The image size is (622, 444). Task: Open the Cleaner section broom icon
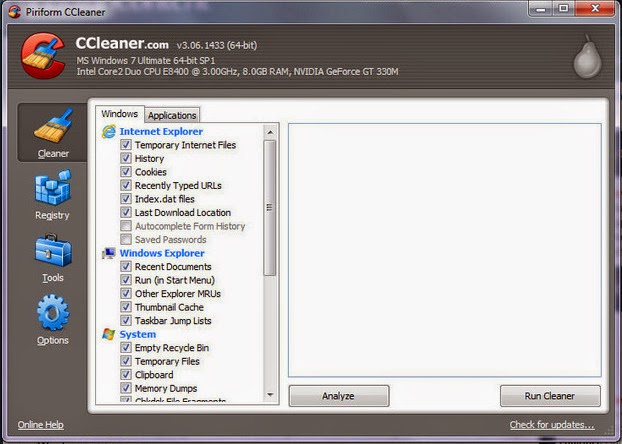pyautogui.click(x=53, y=125)
